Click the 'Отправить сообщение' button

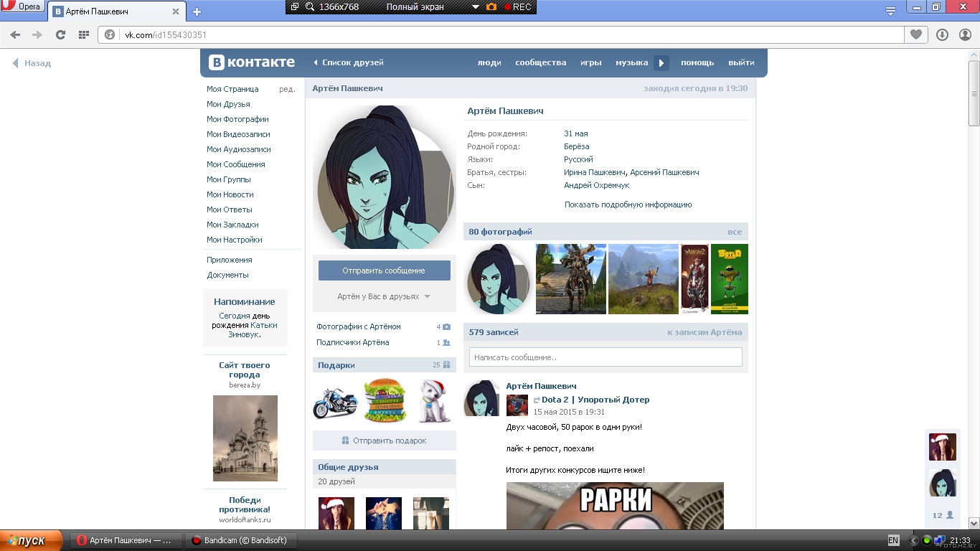[384, 270]
